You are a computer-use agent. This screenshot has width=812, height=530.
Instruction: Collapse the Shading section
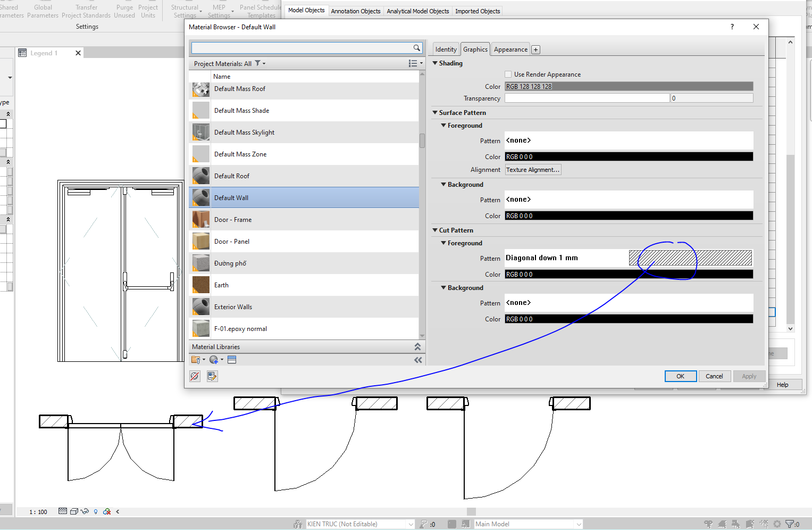click(435, 63)
